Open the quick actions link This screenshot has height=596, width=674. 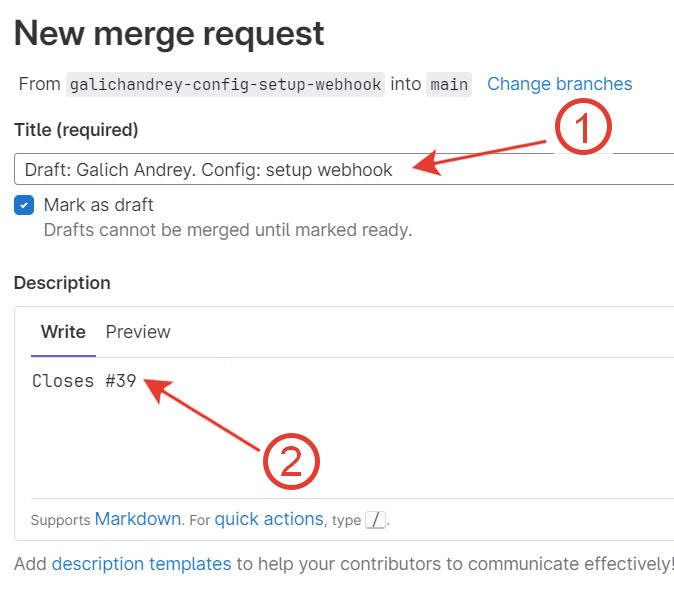pyautogui.click(x=269, y=519)
